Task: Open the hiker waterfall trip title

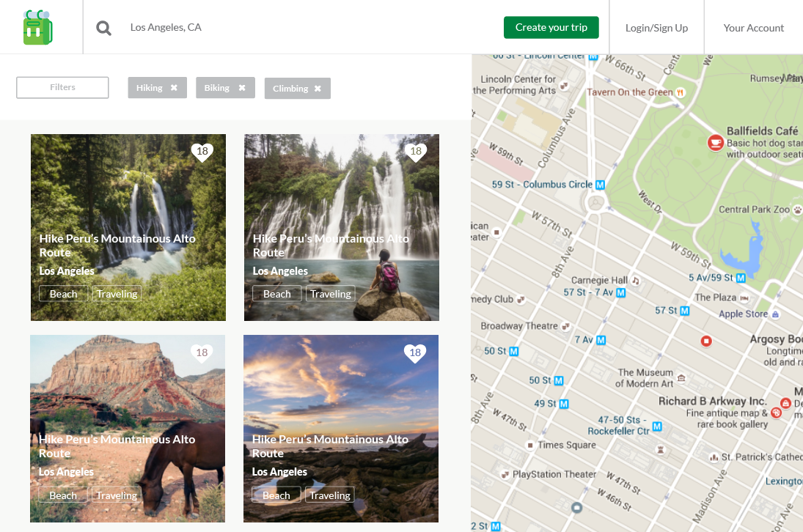Action: coord(331,245)
